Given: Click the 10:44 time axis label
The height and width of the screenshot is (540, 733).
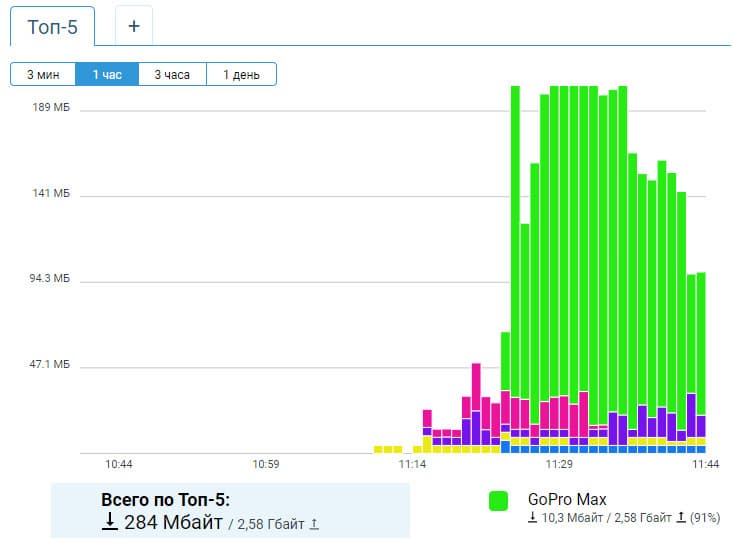Looking at the screenshot, I should tap(119, 464).
